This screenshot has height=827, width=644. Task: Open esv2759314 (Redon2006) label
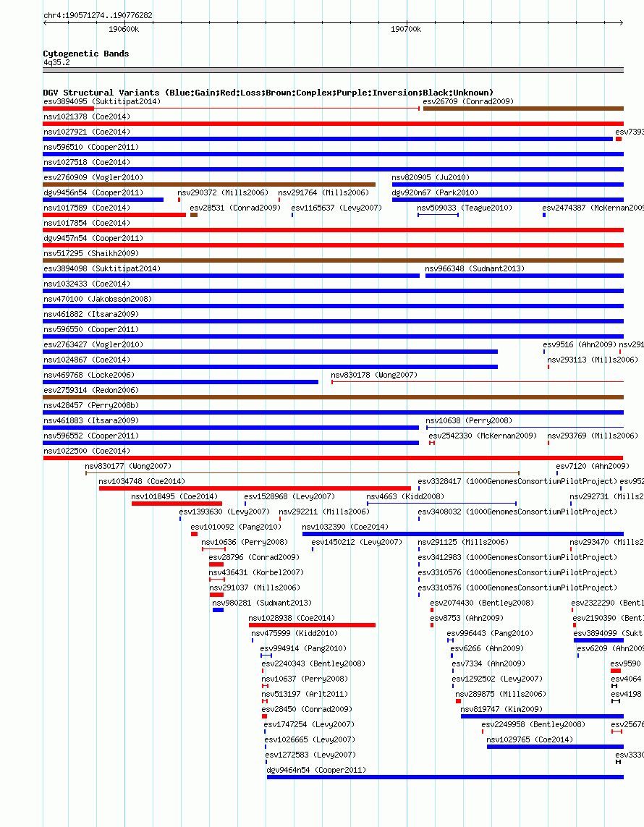click(x=90, y=391)
